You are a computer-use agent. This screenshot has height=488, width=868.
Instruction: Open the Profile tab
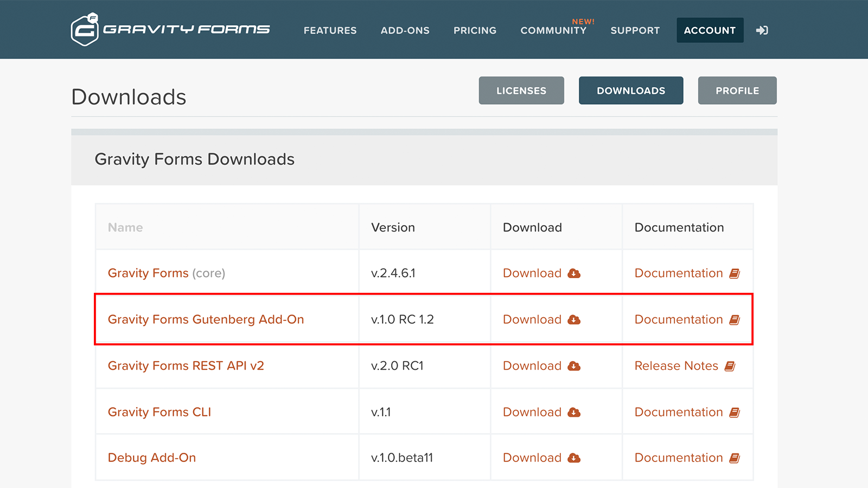pos(737,91)
